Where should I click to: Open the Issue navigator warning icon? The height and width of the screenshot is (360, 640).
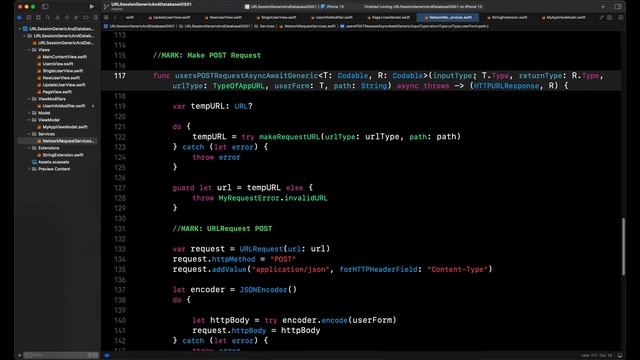57,18
